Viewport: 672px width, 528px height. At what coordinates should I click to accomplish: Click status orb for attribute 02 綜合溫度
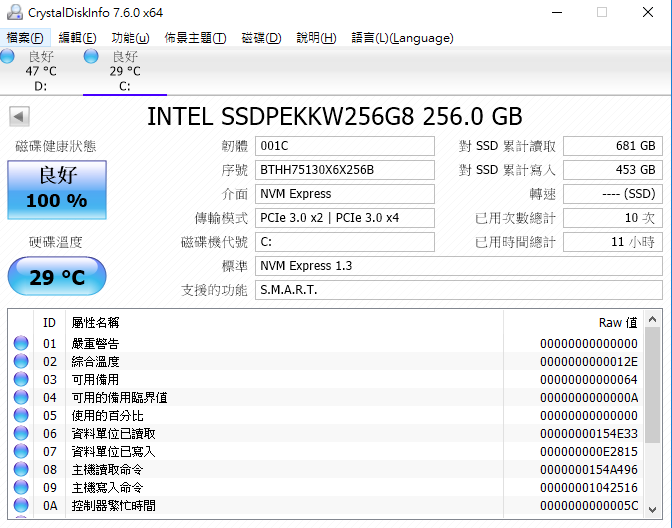tap(21, 361)
